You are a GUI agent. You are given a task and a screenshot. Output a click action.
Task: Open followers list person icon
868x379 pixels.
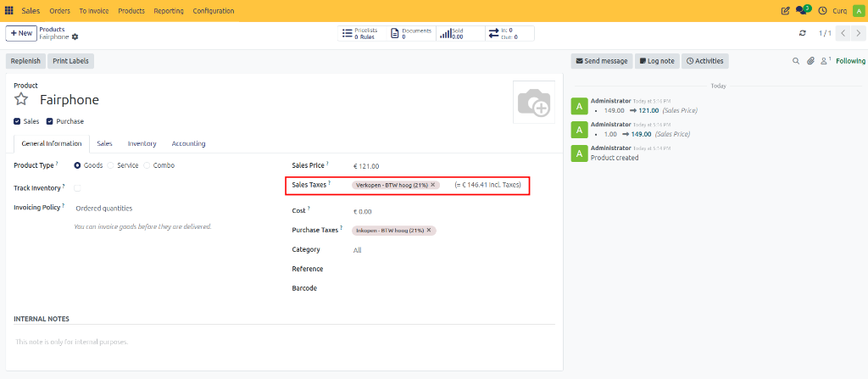[826, 60]
